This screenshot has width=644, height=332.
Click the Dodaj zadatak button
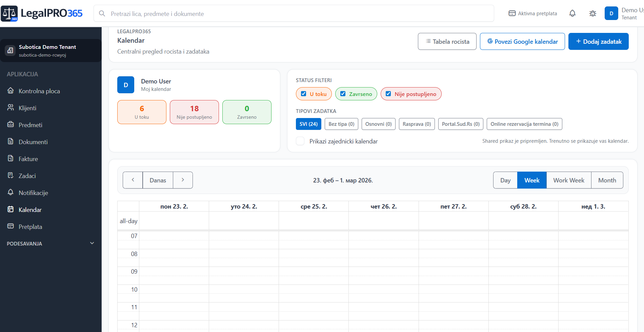598,41
